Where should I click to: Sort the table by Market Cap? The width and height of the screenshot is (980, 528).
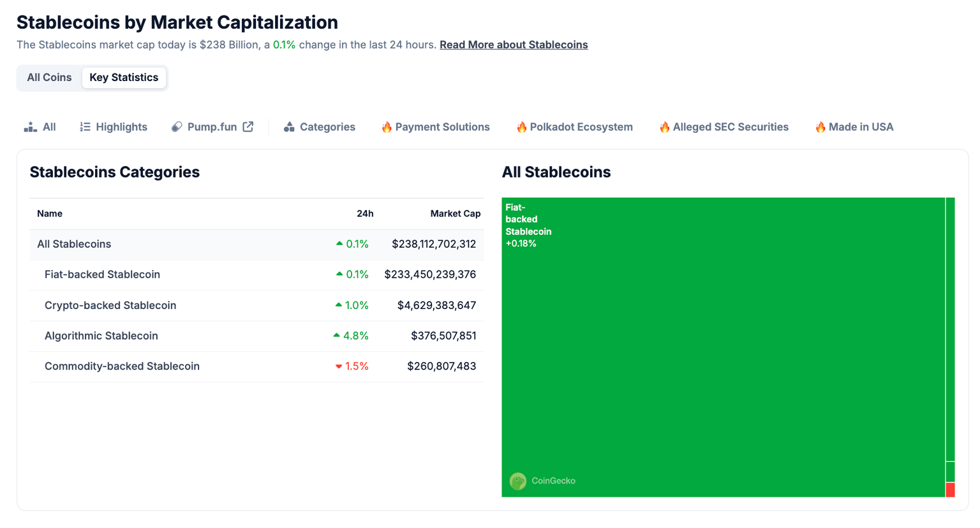455,213
